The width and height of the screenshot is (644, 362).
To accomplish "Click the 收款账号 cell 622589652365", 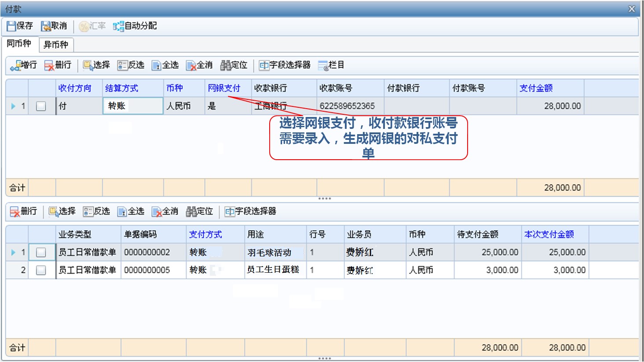I will tap(347, 106).
